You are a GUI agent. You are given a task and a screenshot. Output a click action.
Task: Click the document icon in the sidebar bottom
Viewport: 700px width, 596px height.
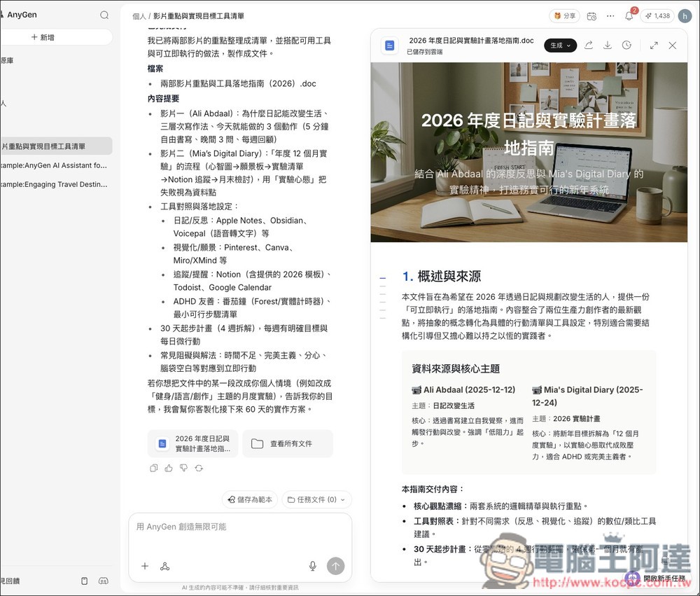[x=85, y=581]
